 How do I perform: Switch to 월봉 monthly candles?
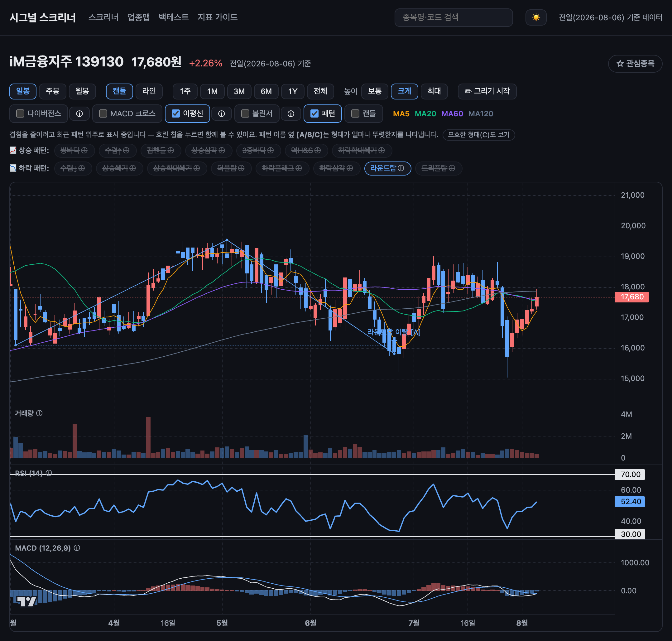coord(82,91)
